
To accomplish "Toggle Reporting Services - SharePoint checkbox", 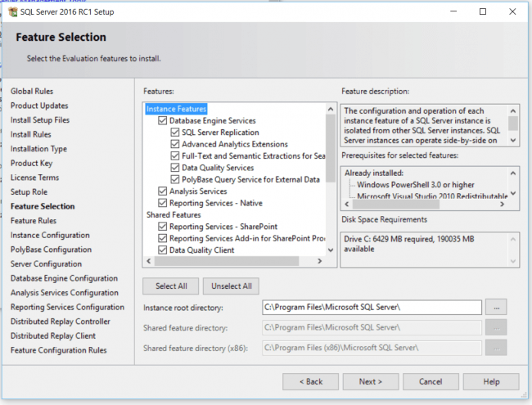I will [163, 227].
